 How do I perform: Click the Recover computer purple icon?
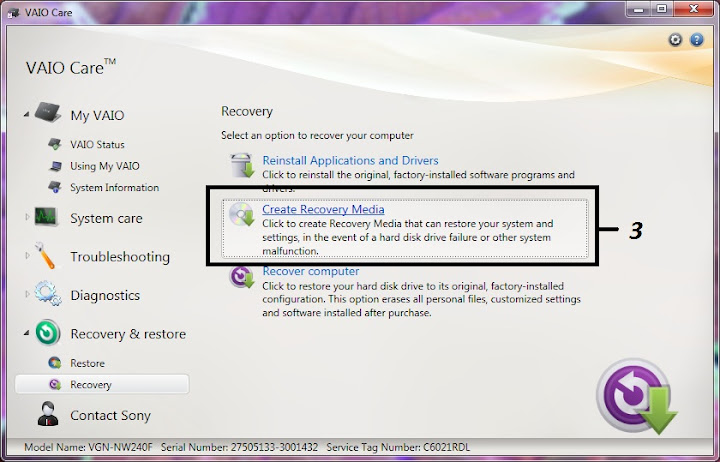coord(242,276)
